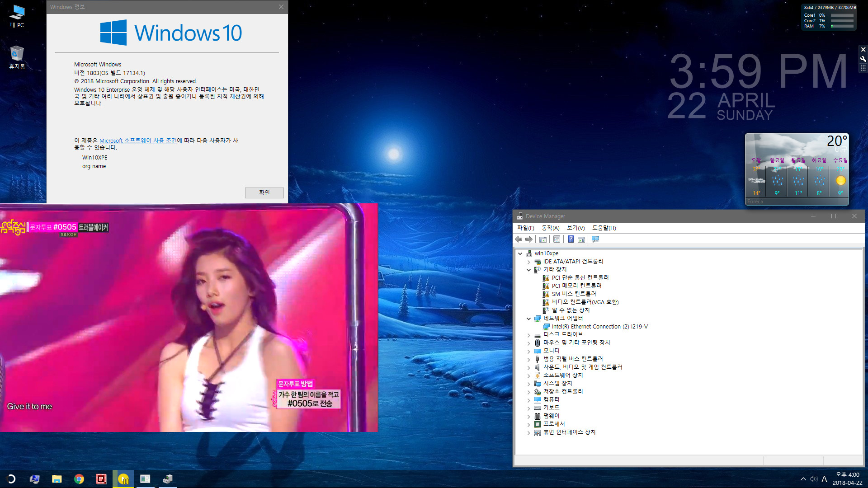Switch to the Device Manager taskbar icon

pos(167,479)
